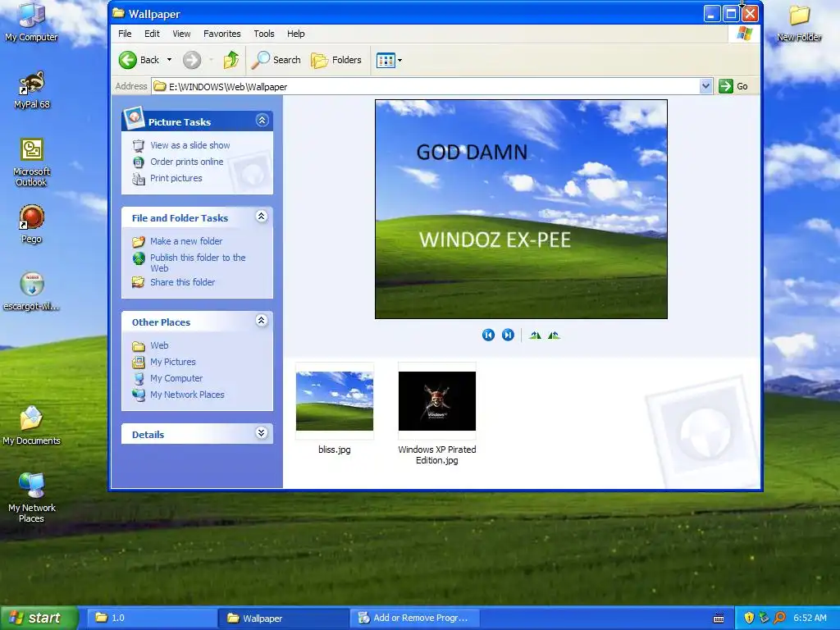Click the green Back arrow button
Image resolution: width=840 pixels, height=630 pixels.
point(127,60)
